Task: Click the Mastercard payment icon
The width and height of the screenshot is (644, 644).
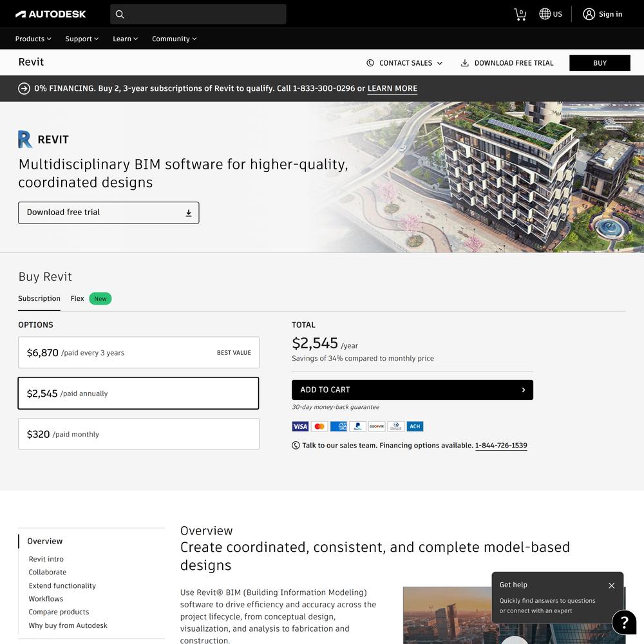Action: pyautogui.click(x=319, y=426)
